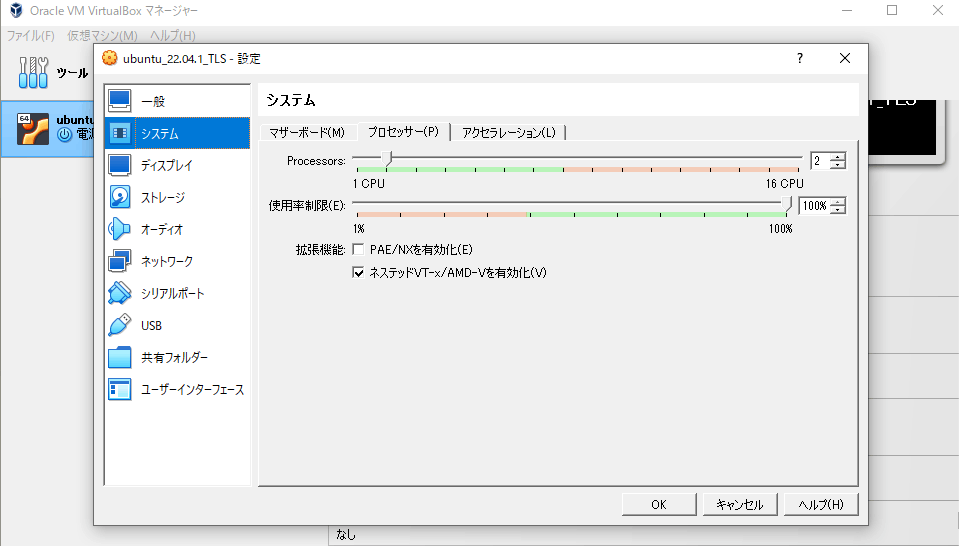The width and height of the screenshot is (959, 546).
Task: Select the システム category icon
Action: pyautogui.click(x=119, y=133)
